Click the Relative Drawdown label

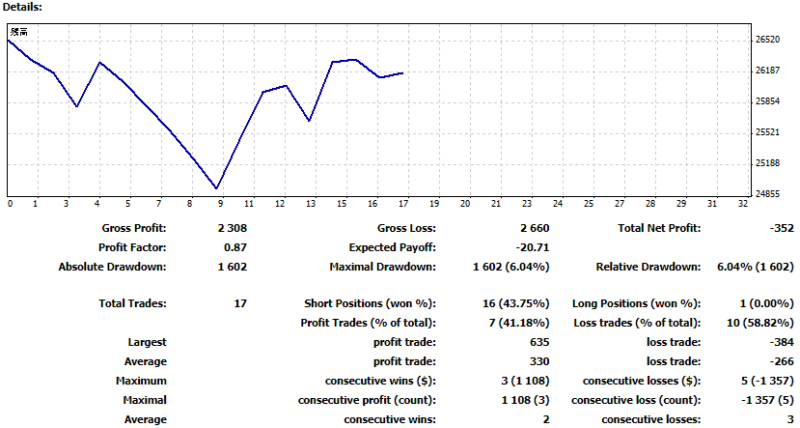[x=646, y=267]
